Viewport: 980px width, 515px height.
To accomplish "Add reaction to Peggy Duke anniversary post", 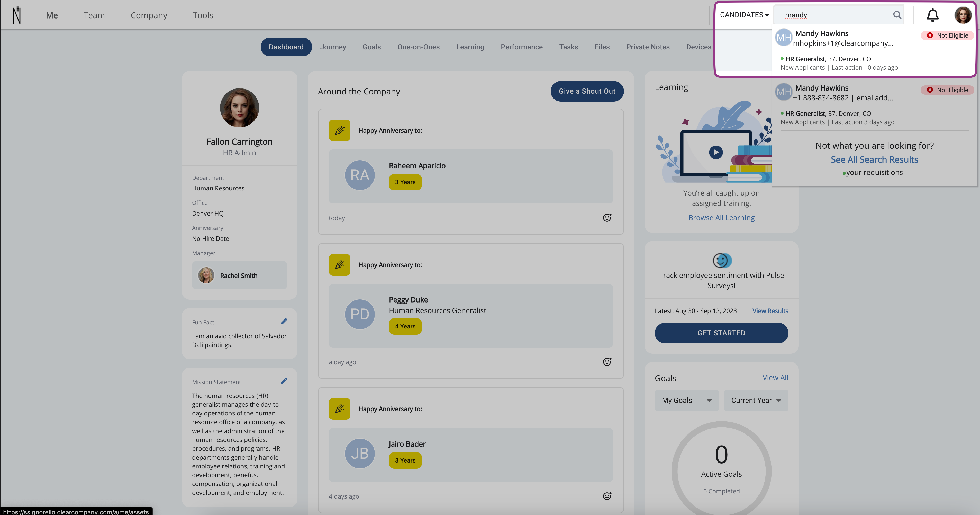I will tap(607, 362).
